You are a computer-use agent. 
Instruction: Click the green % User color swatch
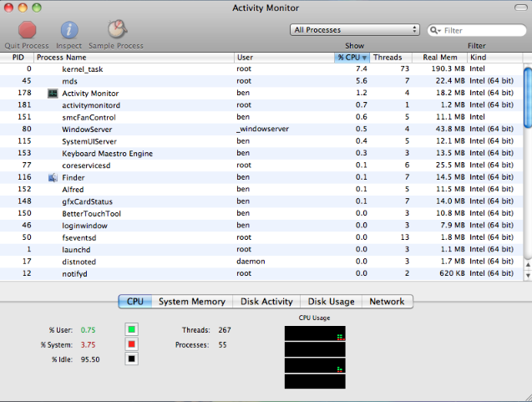pyautogui.click(x=132, y=329)
